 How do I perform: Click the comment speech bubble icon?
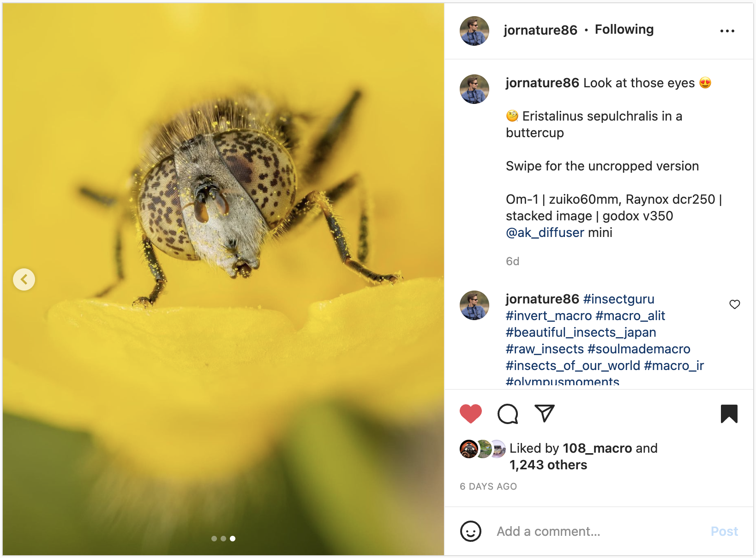click(507, 413)
